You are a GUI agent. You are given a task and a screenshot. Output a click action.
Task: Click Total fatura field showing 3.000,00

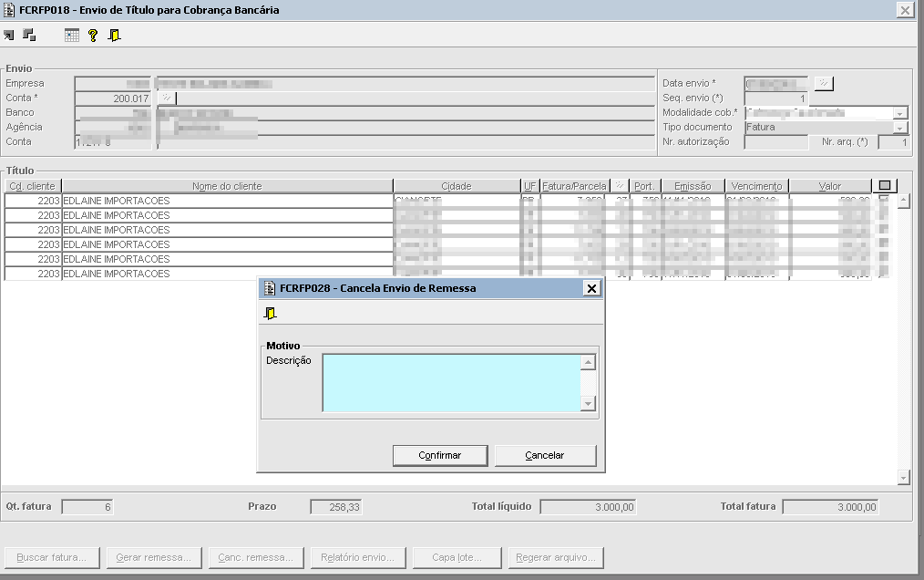point(830,507)
